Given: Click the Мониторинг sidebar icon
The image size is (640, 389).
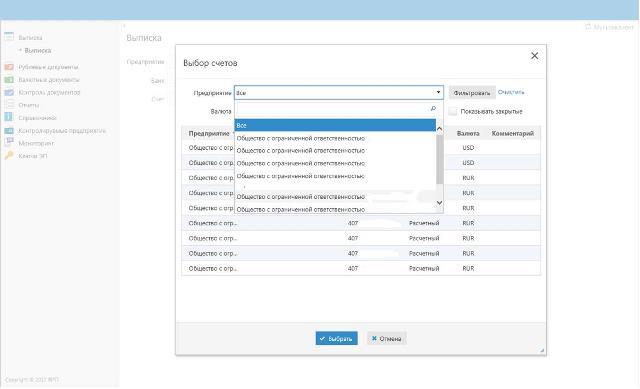Looking at the screenshot, I should click(9, 142).
